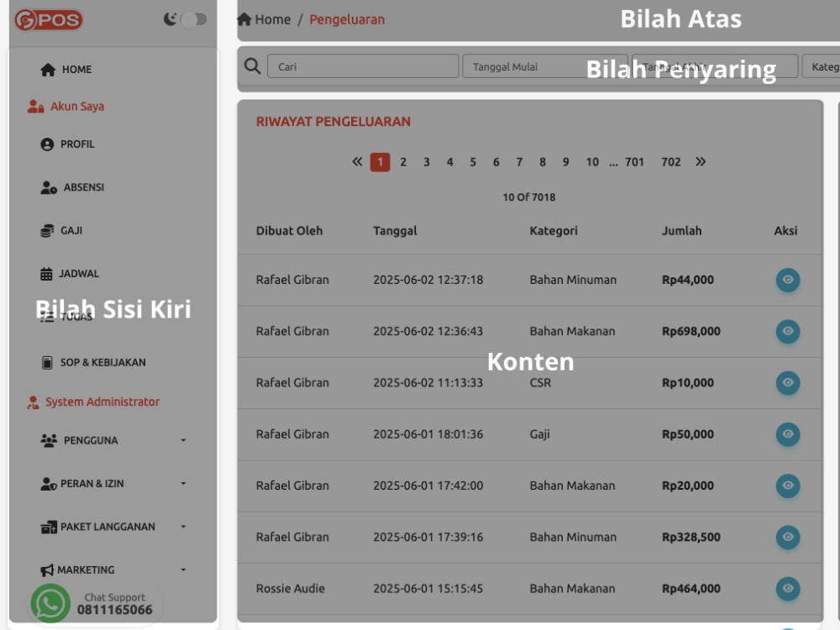The image size is (840, 630).
Task: Click the coins icon for GAJI
Action: click(47, 231)
